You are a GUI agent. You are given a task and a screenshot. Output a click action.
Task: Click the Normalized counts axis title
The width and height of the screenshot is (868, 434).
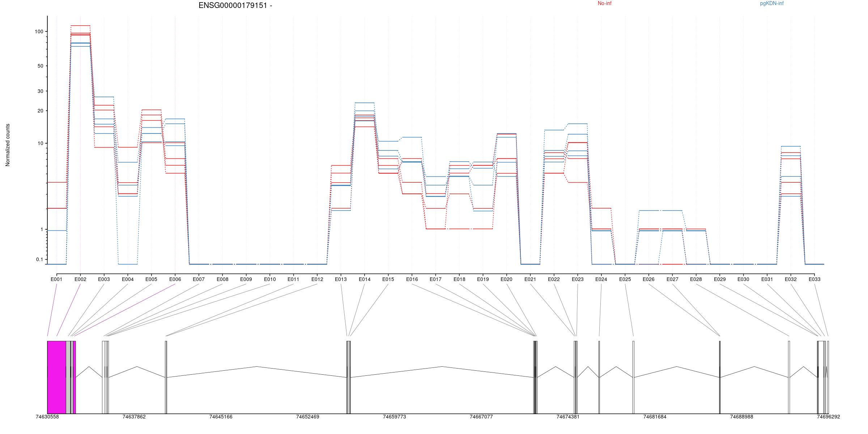coord(8,145)
